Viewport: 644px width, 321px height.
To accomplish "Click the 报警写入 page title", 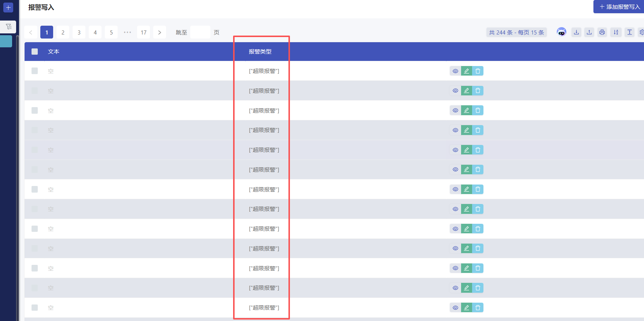I will pyautogui.click(x=41, y=7).
